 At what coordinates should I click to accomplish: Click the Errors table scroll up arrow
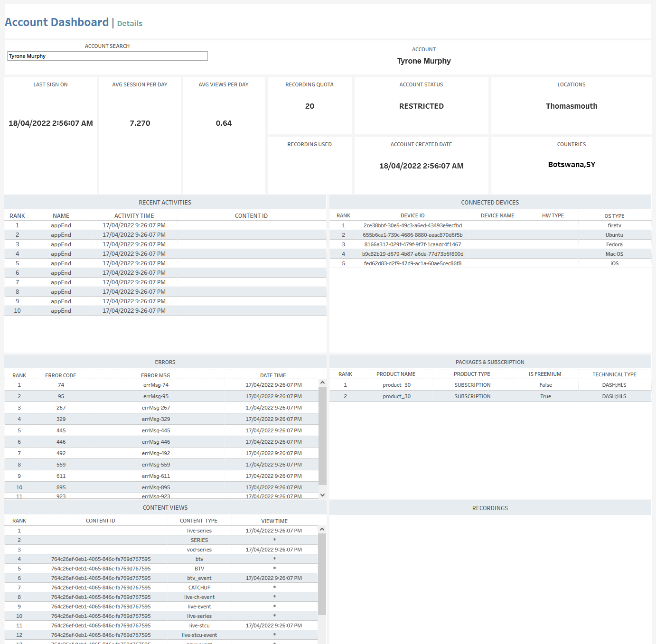(x=322, y=383)
